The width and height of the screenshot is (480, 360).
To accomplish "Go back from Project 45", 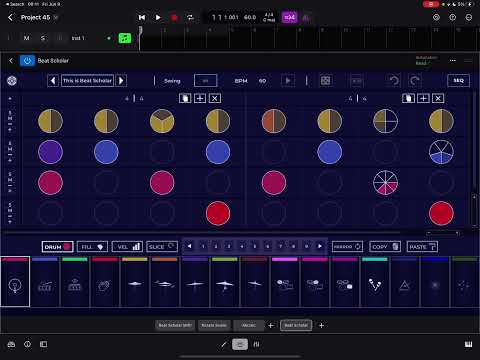I will tap(10, 17).
